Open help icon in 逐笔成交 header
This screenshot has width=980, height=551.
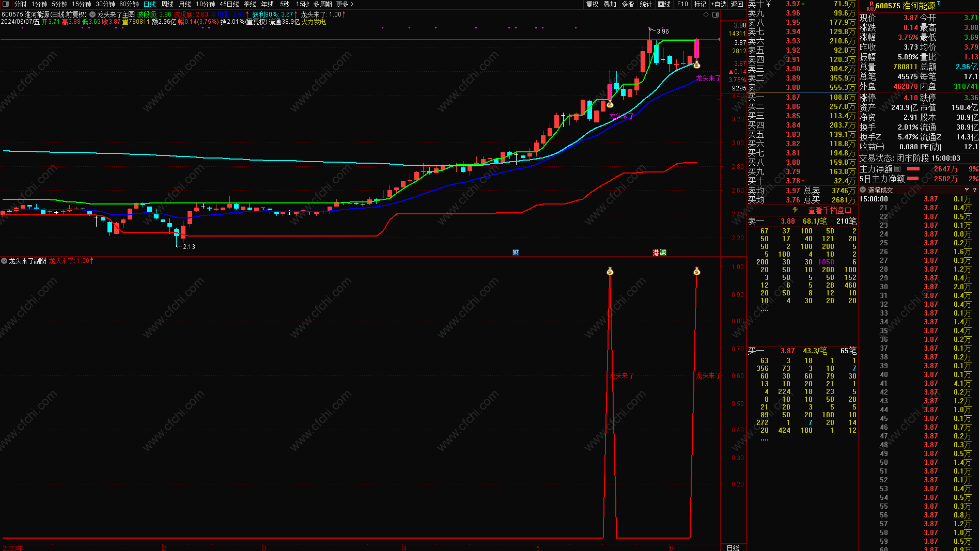tap(974, 190)
